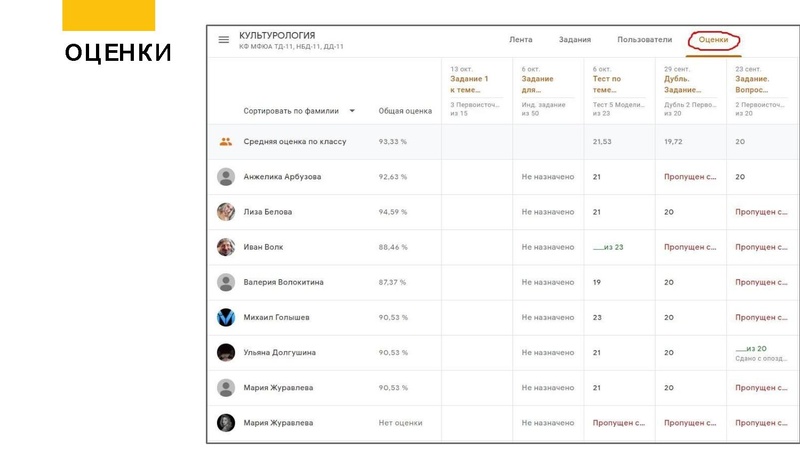
Task: Select Валерия Волокитина's test grade 19
Action: (x=596, y=282)
